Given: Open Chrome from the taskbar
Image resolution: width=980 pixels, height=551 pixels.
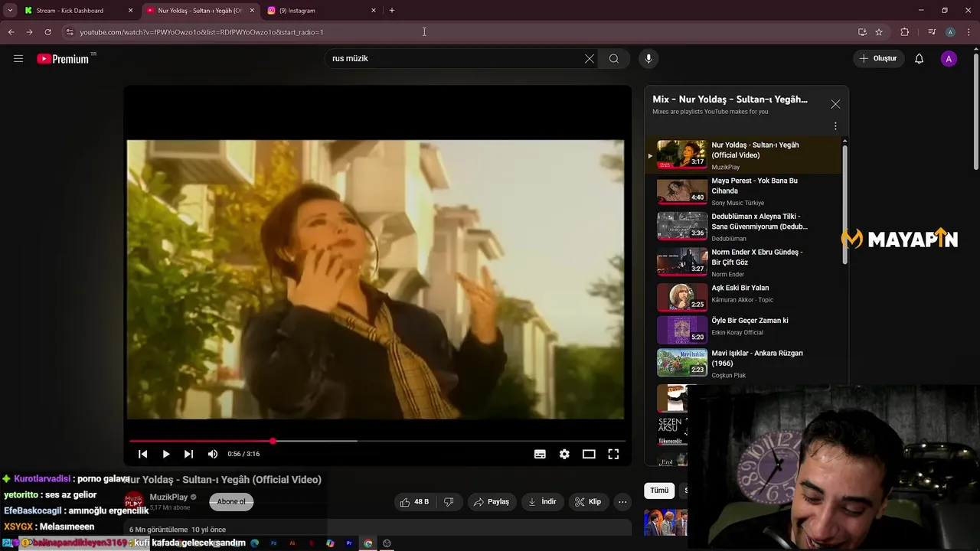Looking at the screenshot, I should [368, 543].
